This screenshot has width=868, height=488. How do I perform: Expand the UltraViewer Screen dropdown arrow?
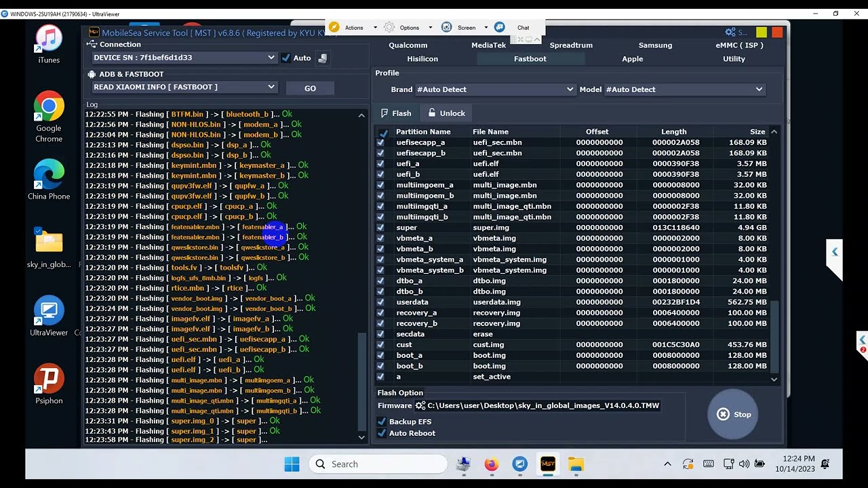(x=486, y=28)
